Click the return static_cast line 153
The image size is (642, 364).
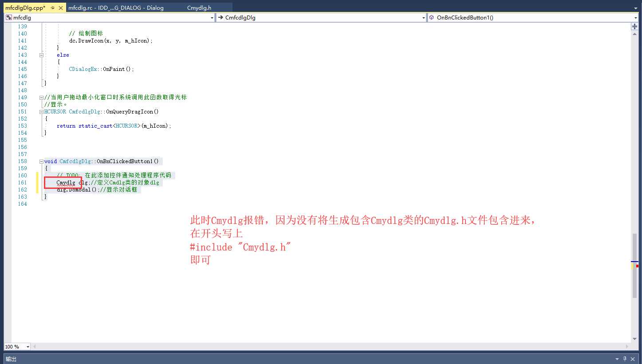(x=114, y=126)
